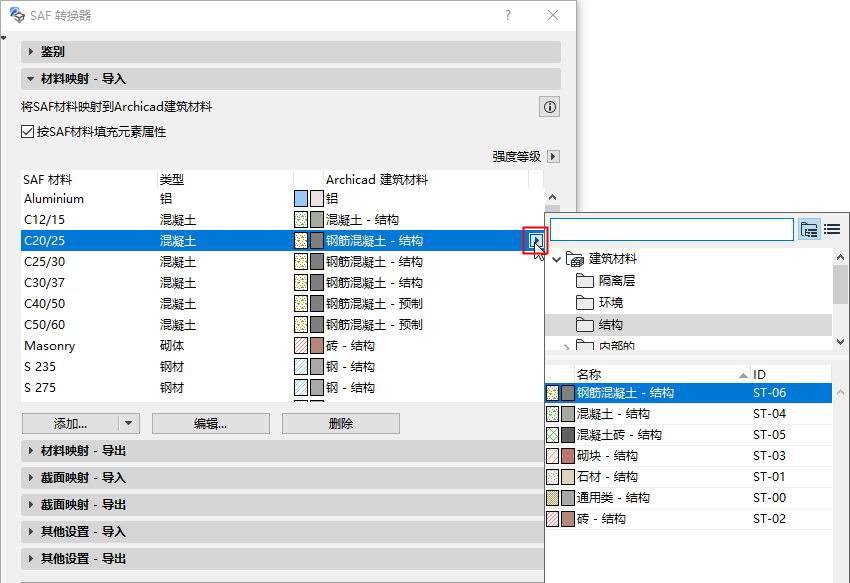
Task: Switch popup to folder tree view
Action: (x=809, y=230)
